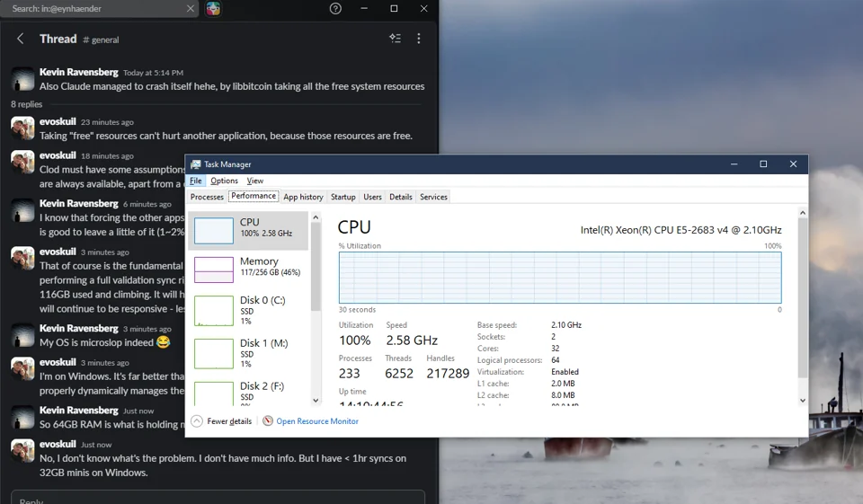The height and width of the screenshot is (504, 863).
Task: Open the Users tab
Action: (x=372, y=197)
